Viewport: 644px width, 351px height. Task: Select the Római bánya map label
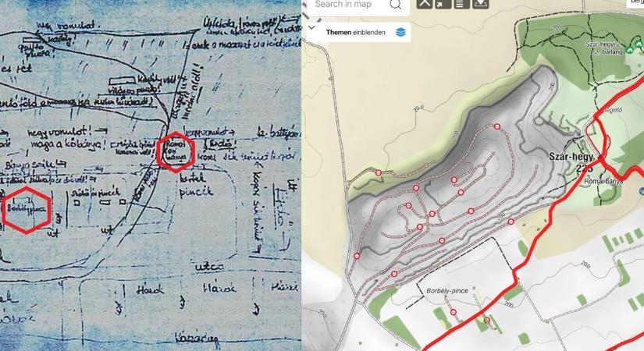[x=603, y=181]
